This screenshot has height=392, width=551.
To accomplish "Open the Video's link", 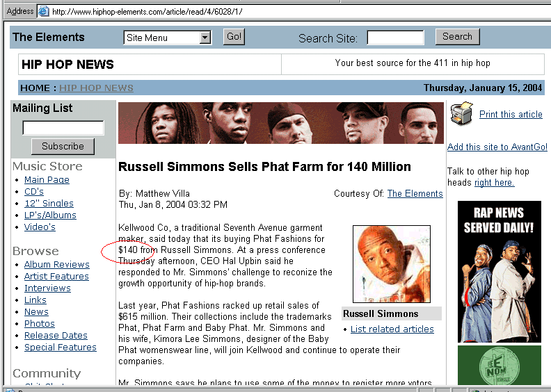I will (40, 227).
